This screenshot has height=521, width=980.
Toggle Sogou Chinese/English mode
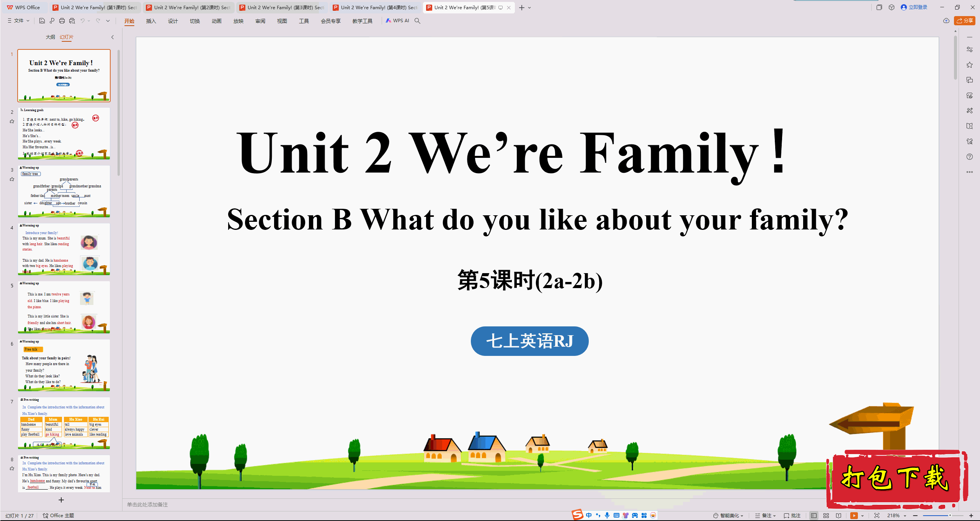pyautogui.click(x=589, y=515)
